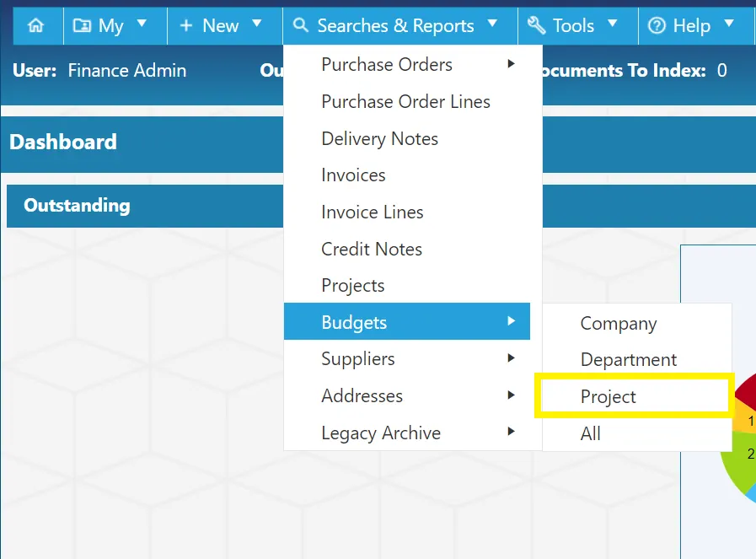Collapse the Searches & Reports dropdown arrow
The height and width of the screenshot is (559, 756).
pos(492,23)
